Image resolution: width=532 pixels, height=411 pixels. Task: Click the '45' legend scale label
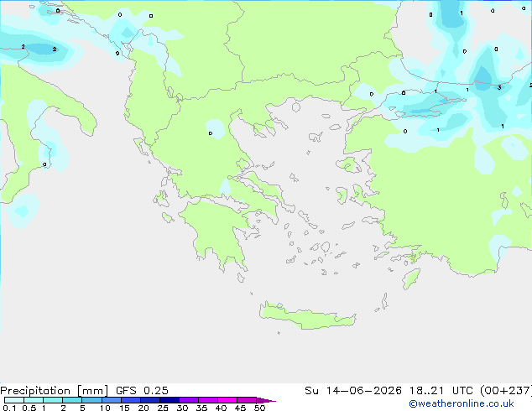coord(240,408)
